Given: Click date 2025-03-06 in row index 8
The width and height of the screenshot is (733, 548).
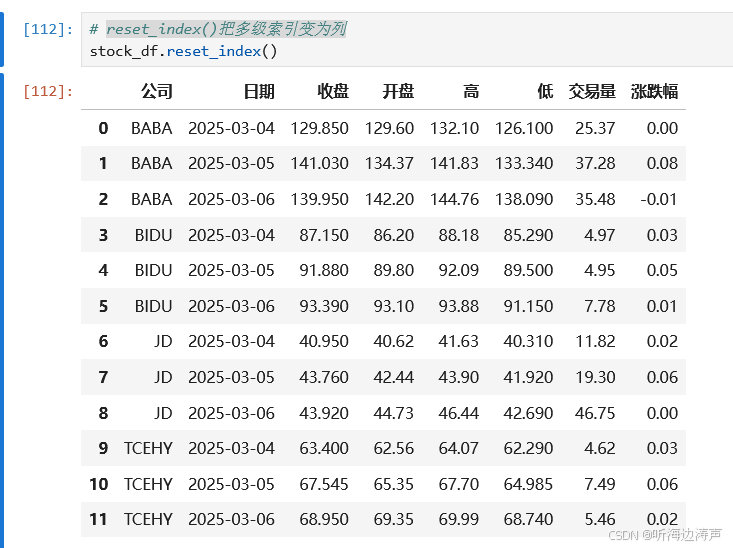Looking at the screenshot, I should (231, 413).
